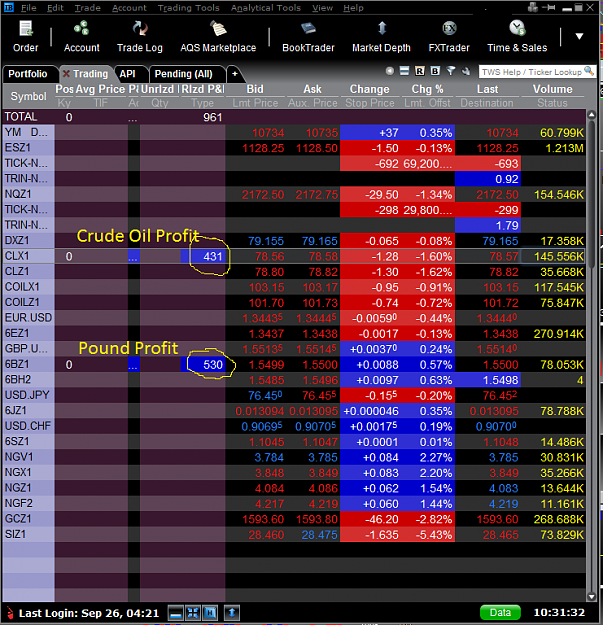Toggle the B button icon

(x=435, y=71)
